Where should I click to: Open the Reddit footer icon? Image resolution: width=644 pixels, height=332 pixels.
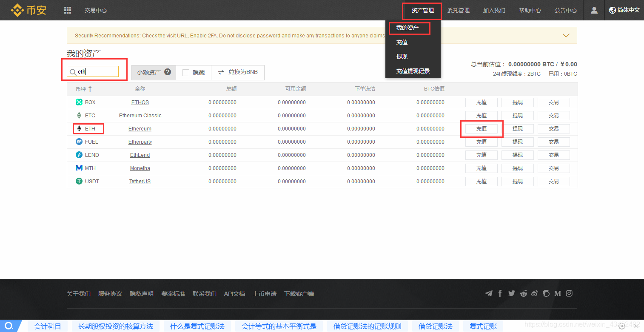tap(523, 293)
